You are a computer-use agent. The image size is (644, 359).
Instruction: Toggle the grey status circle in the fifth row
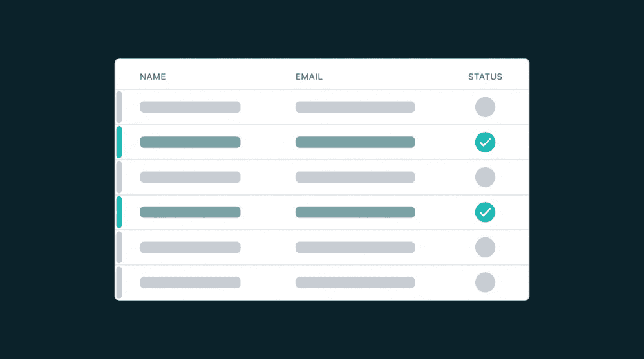tap(485, 248)
